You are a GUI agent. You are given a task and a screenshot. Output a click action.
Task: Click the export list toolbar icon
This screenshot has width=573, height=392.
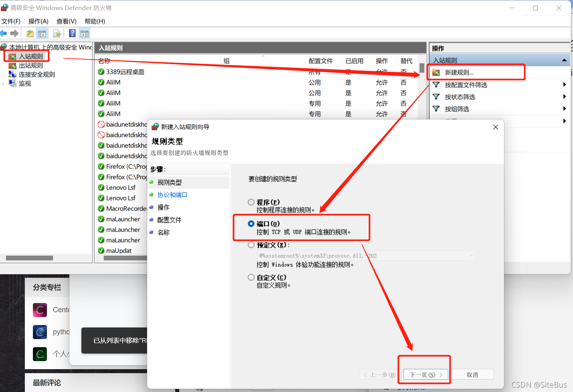[57, 33]
